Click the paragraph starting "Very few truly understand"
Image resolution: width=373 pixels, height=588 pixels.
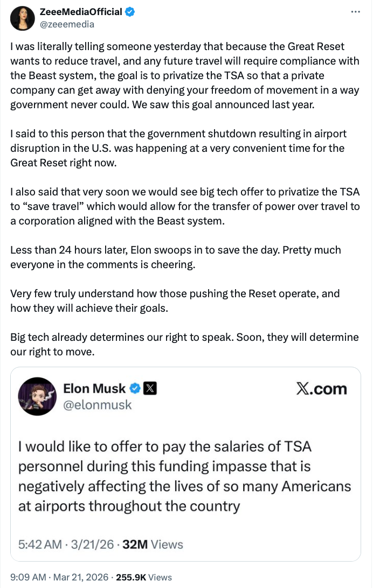(175, 301)
